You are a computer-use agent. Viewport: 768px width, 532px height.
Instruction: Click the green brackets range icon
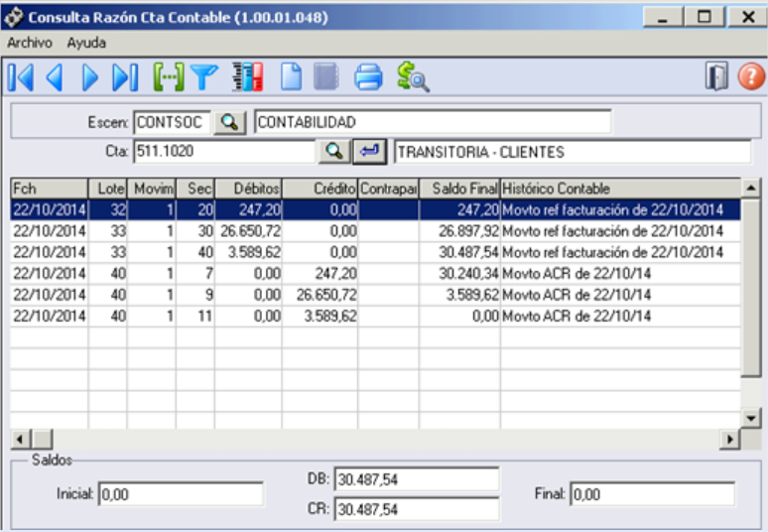169,77
